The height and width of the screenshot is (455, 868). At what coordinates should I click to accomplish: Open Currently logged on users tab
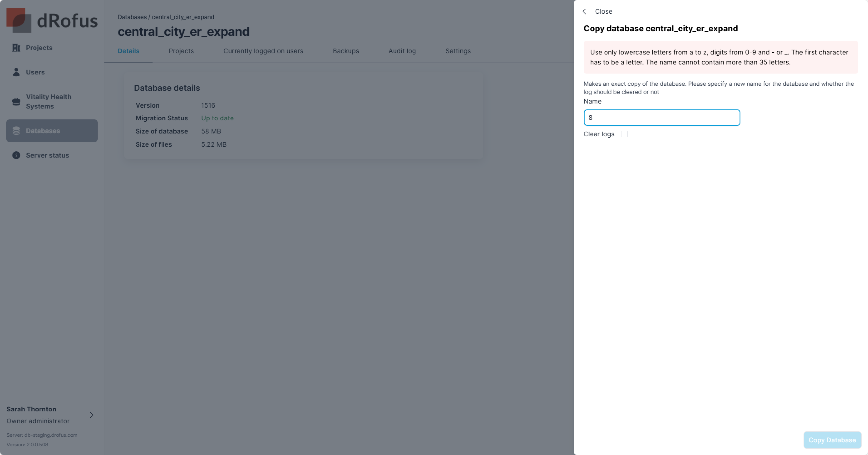[263, 51]
